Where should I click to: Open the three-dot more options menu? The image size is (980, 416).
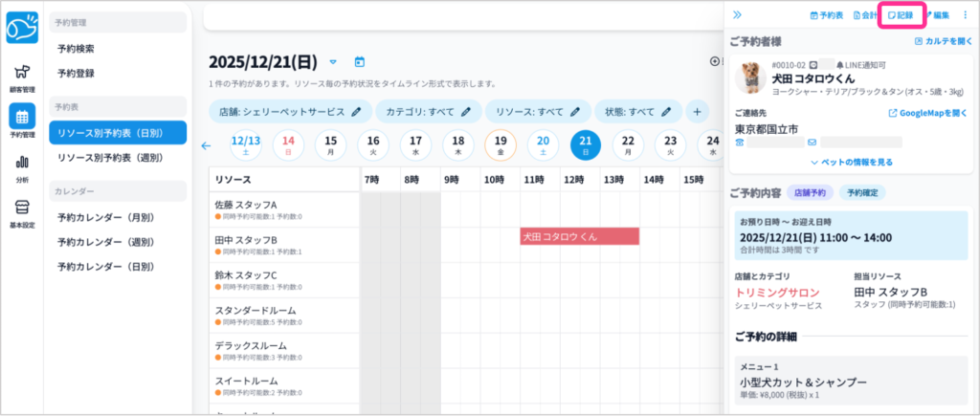pos(965,15)
